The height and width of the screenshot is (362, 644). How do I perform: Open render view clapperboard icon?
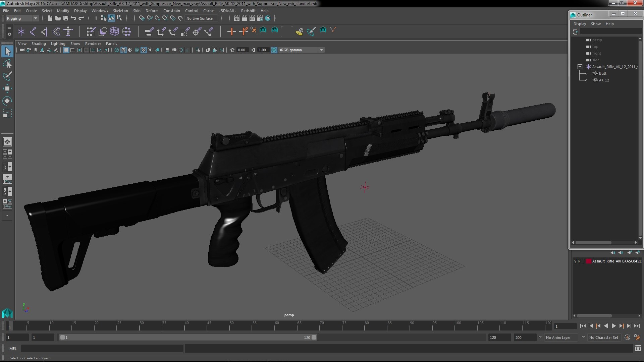236,18
